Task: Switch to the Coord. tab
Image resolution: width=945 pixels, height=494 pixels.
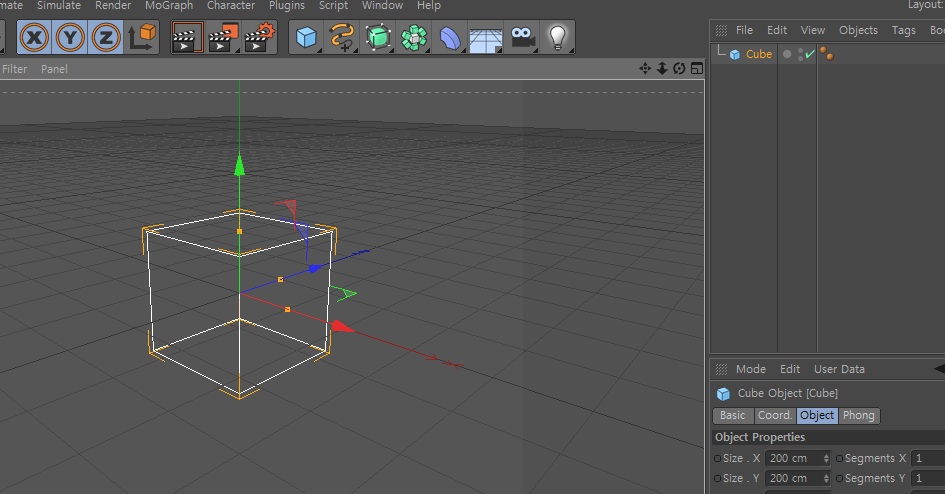Action: click(x=774, y=416)
